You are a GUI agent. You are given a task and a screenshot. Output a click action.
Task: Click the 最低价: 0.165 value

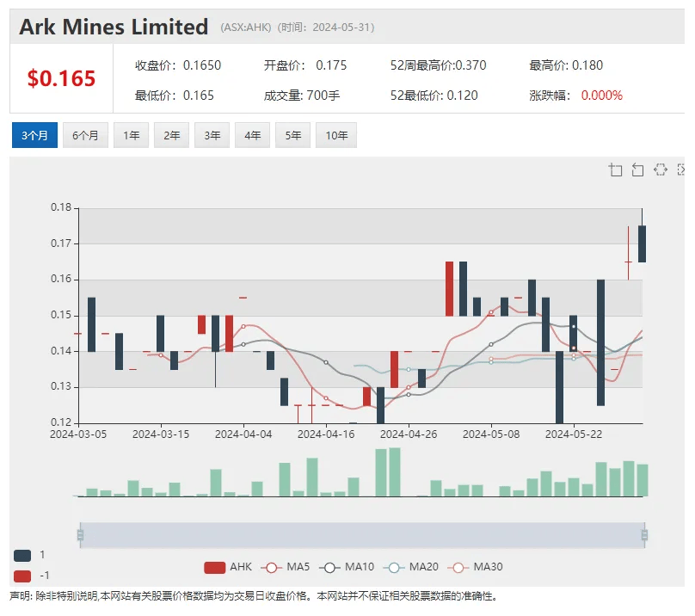click(x=175, y=95)
